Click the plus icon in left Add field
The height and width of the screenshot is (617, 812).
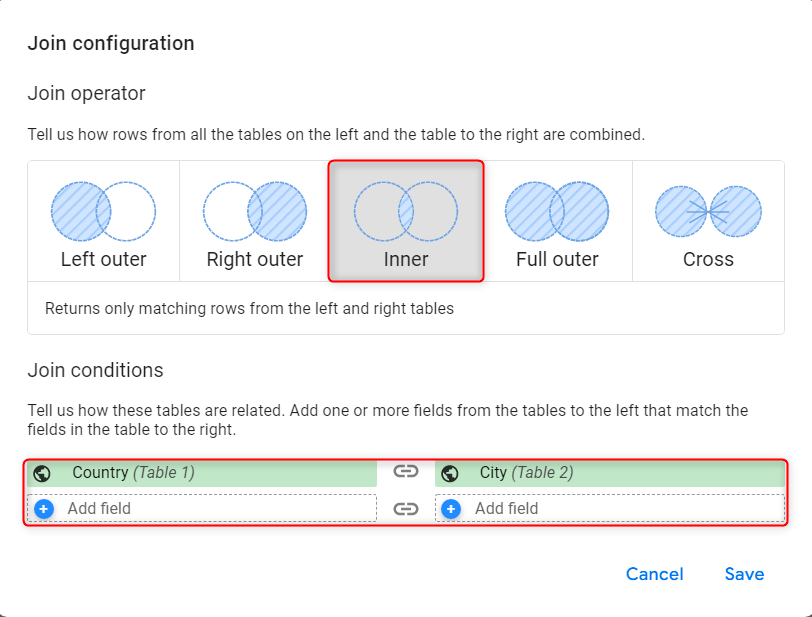[x=43, y=508]
